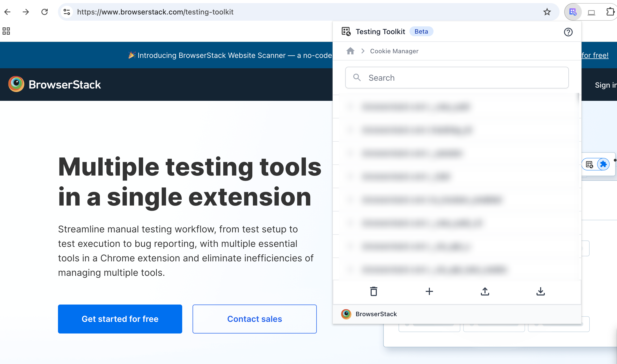
Task: Click the Testing Toolkit logo icon in panel header
Action: (x=346, y=32)
